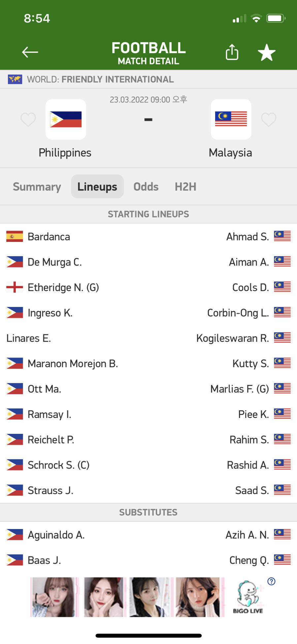The width and height of the screenshot is (297, 644).
Task: Click the world map league icon
Action: tap(15, 79)
